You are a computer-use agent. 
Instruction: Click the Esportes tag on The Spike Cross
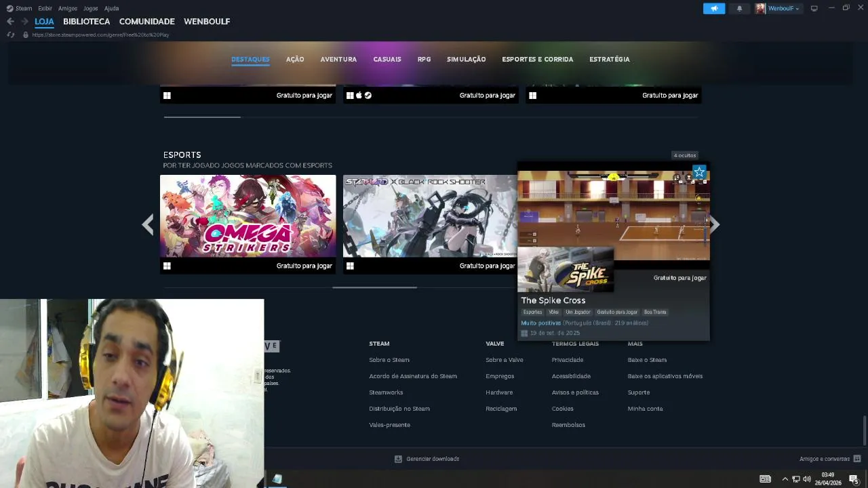[x=532, y=312]
